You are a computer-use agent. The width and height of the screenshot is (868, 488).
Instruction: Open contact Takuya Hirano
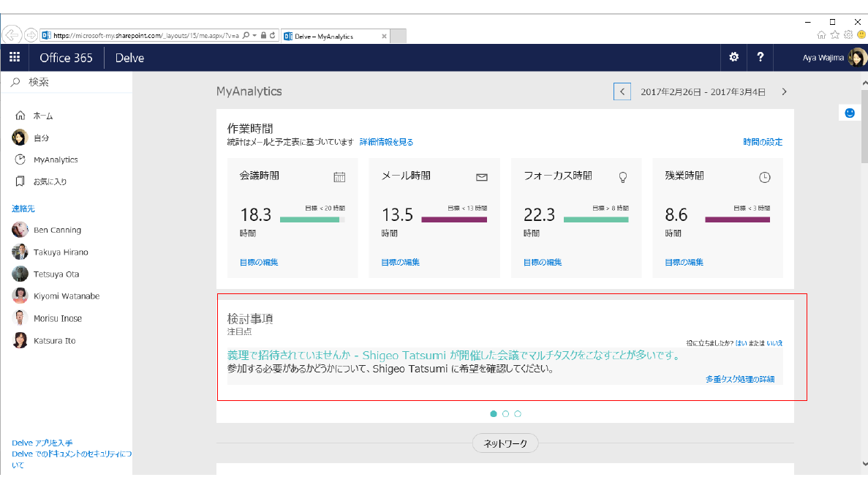tap(61, 252)
